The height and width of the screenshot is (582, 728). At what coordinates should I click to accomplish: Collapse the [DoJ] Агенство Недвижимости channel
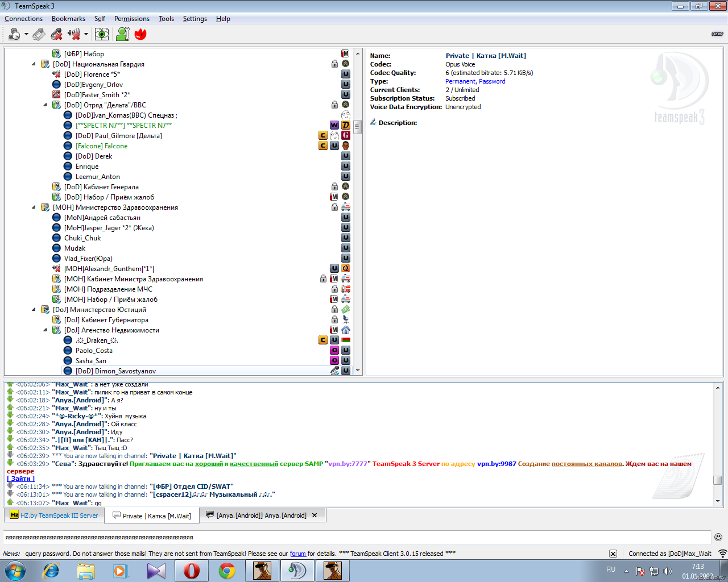[45, 330]
